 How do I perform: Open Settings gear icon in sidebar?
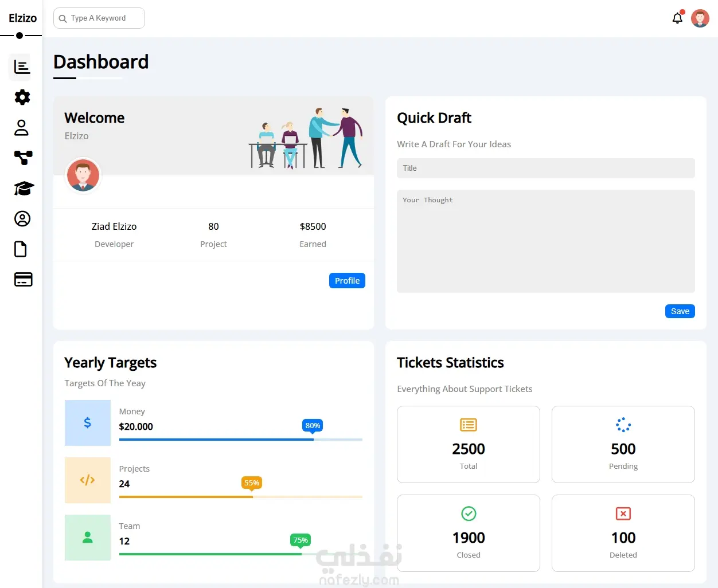tap(22, 97)
